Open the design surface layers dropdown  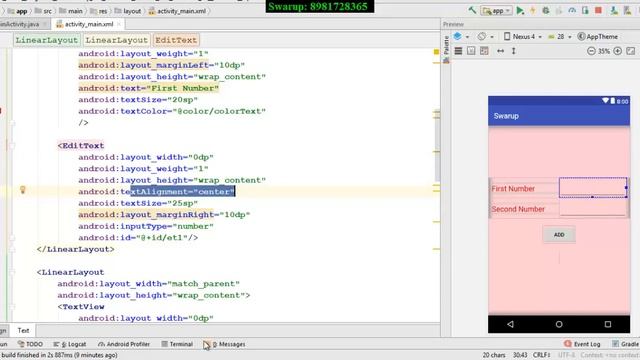coord(461,36)
